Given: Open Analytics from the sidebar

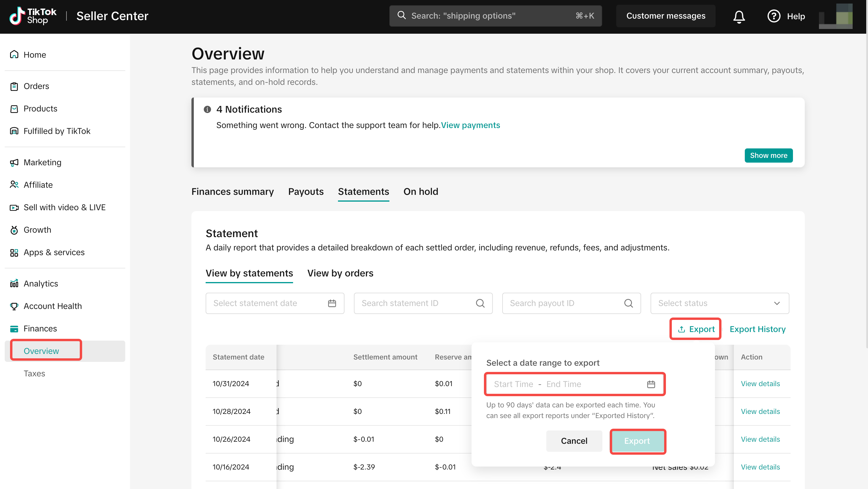Looking at the screenshot, I should 40,284.
